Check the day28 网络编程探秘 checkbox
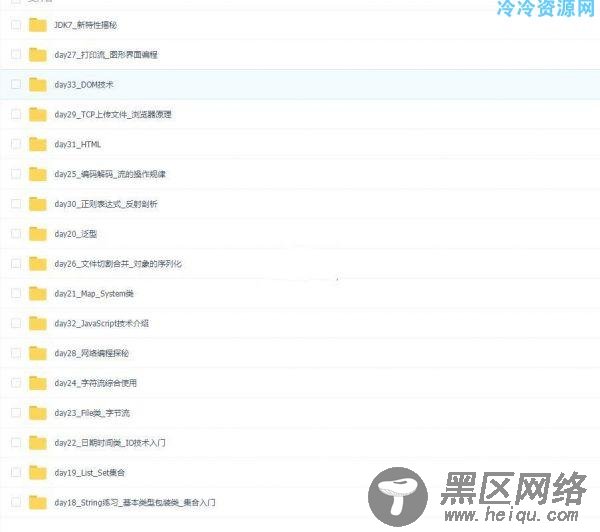Screen dimensions: 600x532 (16, 352)
